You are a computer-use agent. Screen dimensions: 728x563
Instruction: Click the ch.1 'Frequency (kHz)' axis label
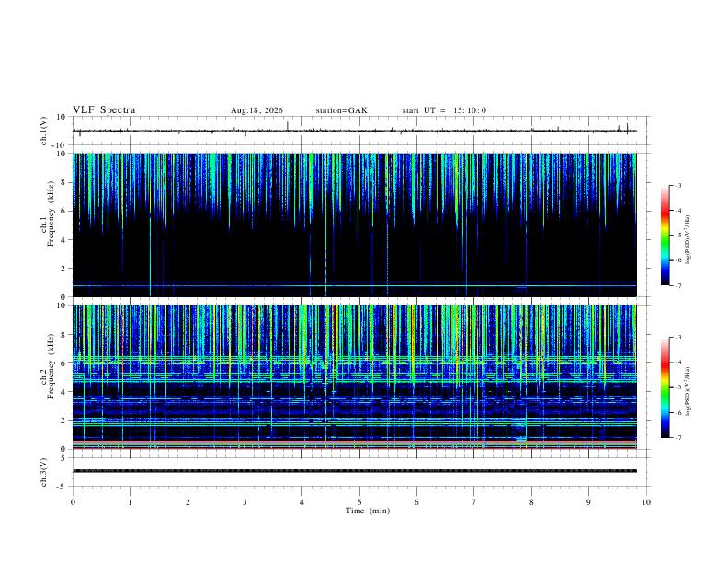pyautogui.click(x=51, y=213)
